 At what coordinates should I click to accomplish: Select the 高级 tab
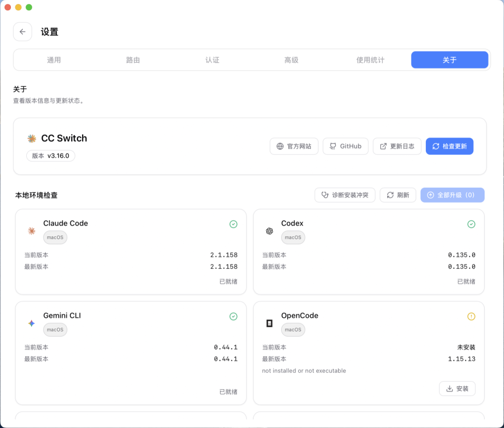click(291, 60)
